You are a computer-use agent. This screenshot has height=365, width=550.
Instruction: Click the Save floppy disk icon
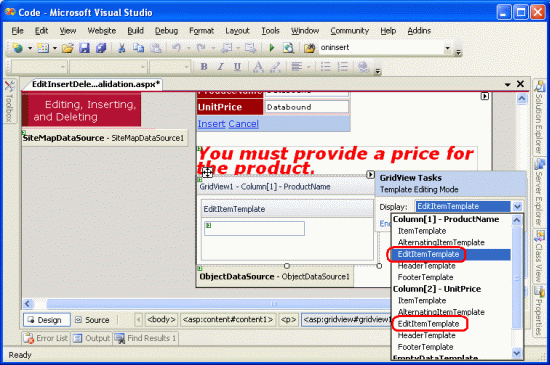[x=84, y=48]
